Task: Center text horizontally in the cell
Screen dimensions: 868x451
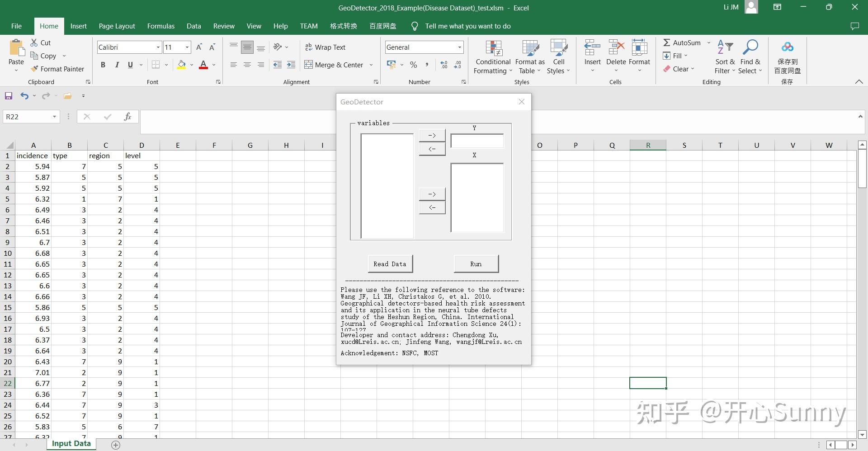Action: coord(247,65)
